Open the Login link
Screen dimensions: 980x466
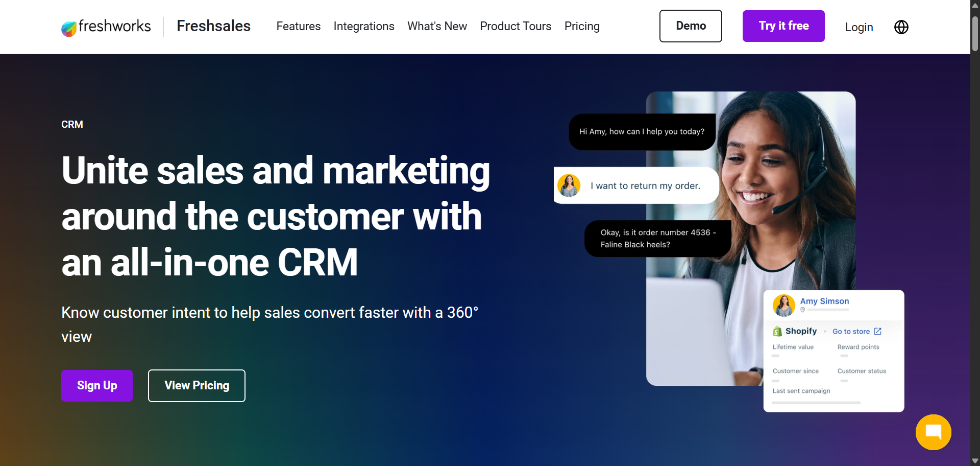pyautogui.click(x=859, y=27)
